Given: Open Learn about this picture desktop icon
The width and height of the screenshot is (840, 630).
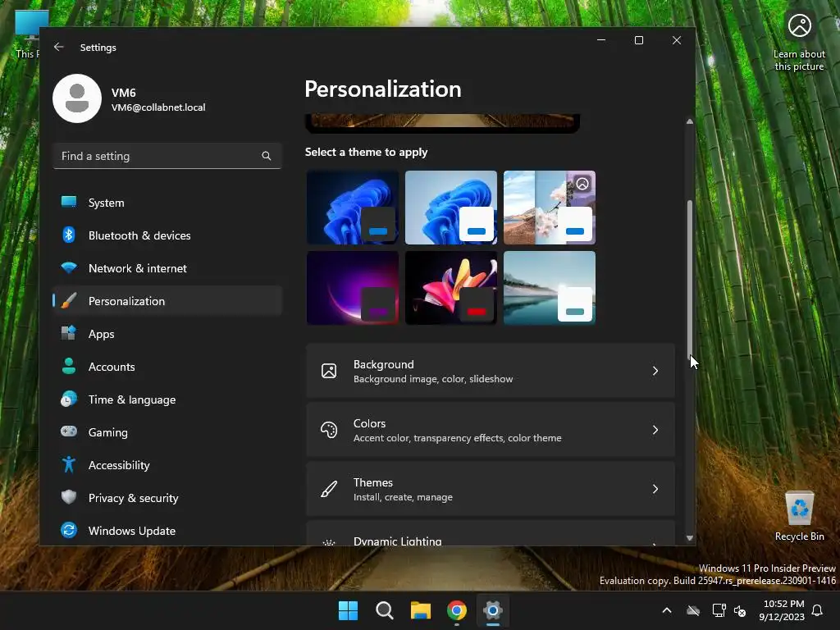Looking at the screenshot, I should coord(799,42).
